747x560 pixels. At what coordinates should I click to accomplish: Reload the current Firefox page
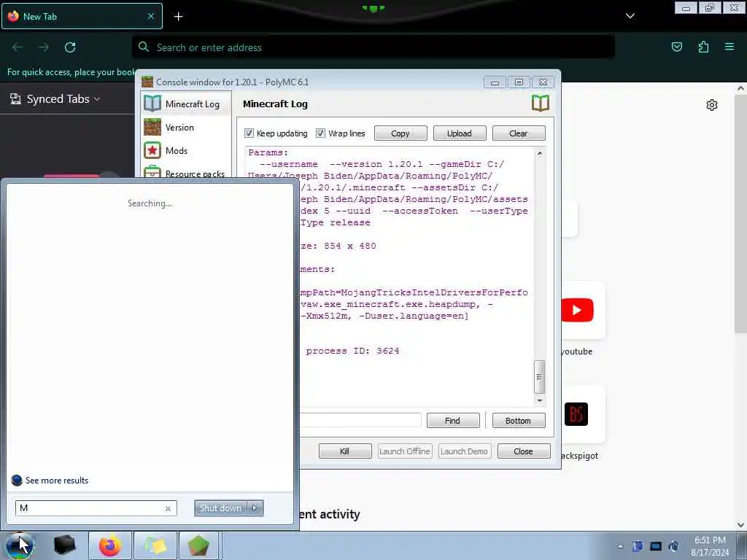coord(70,47)
